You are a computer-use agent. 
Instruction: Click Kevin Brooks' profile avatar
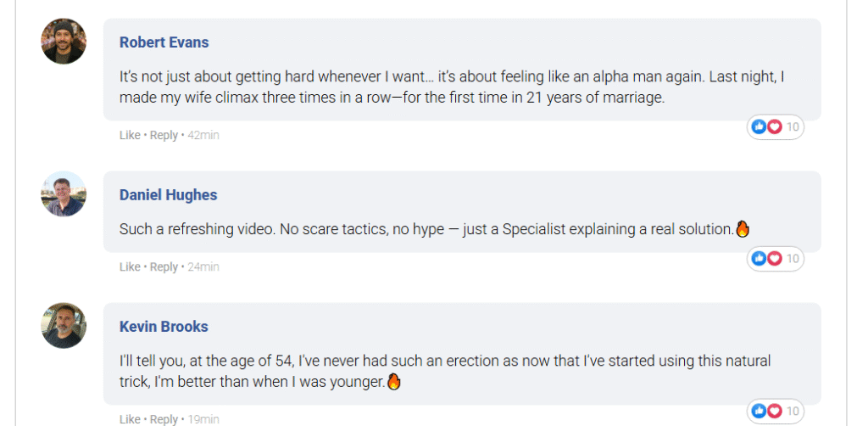(64, 325)
